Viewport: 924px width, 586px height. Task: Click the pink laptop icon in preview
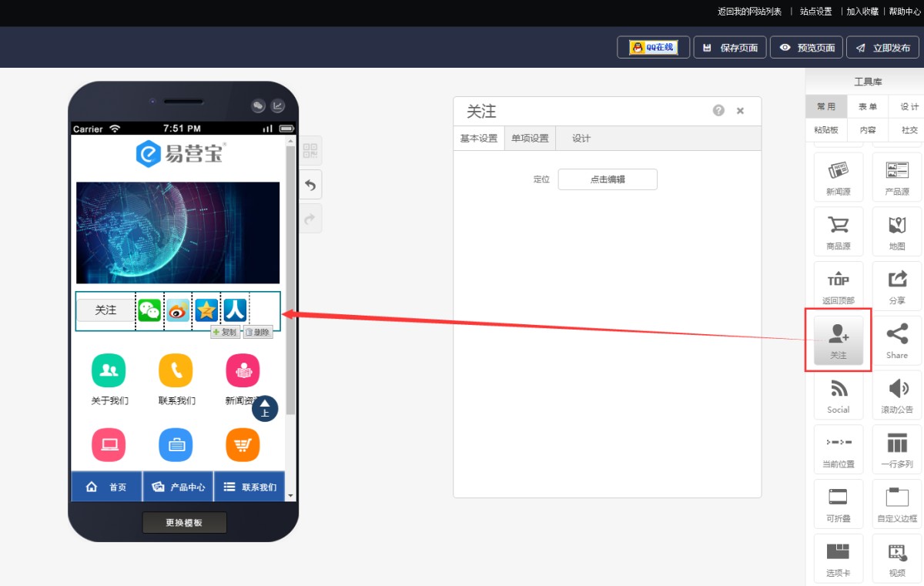pos(109,444)
